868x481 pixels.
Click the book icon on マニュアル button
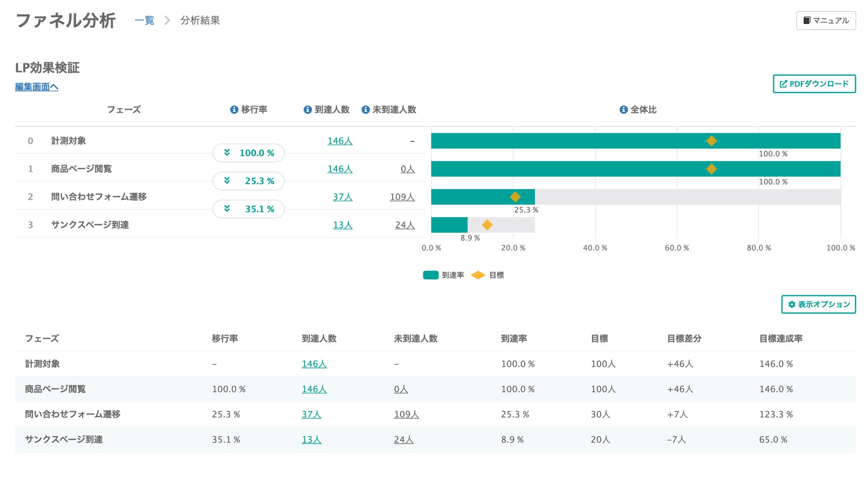click(x=807, y=20)
